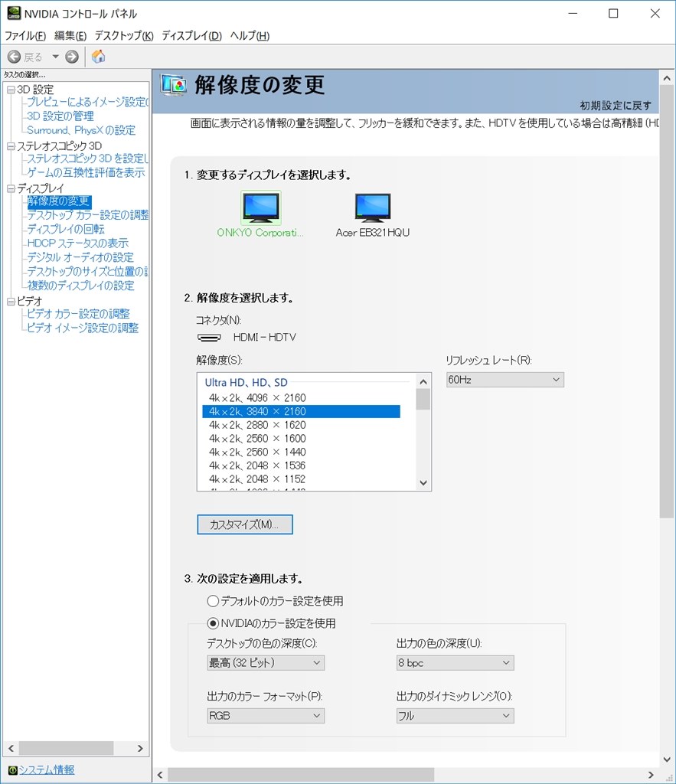This screenshot has height=784, width=676.
Task: Open the ヘルプ(H) menu
Action: (250, 35)
